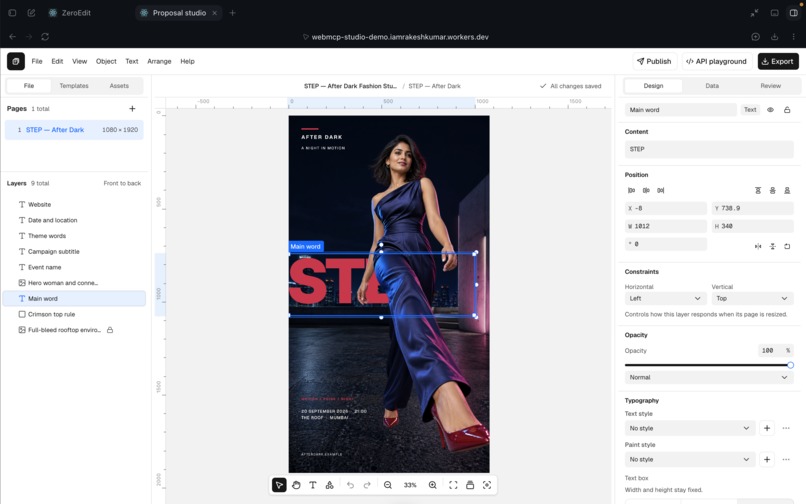The width and height of the screenshot is (806, 504).
Task: Click the Y position field
Action: (753, 208)
